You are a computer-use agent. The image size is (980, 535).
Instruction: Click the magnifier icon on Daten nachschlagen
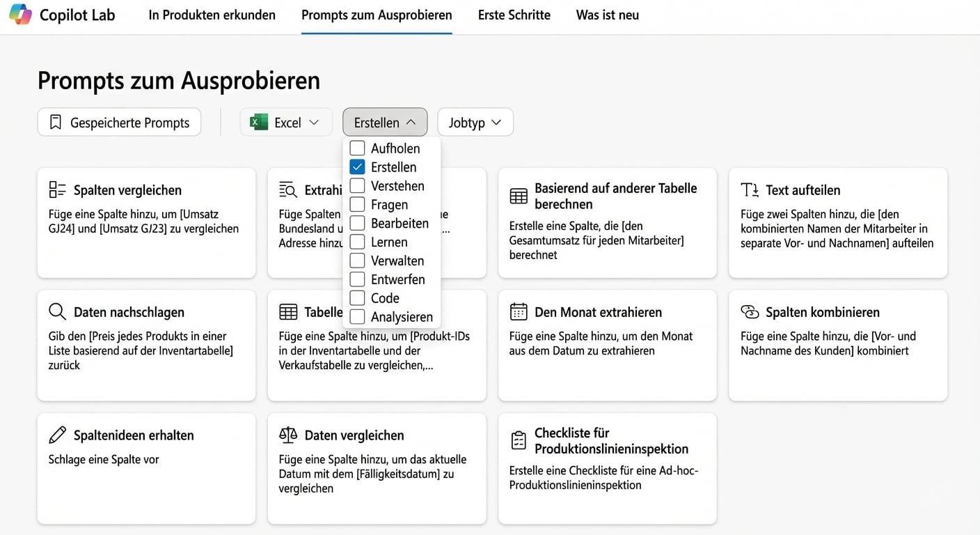tap(57, 312)
